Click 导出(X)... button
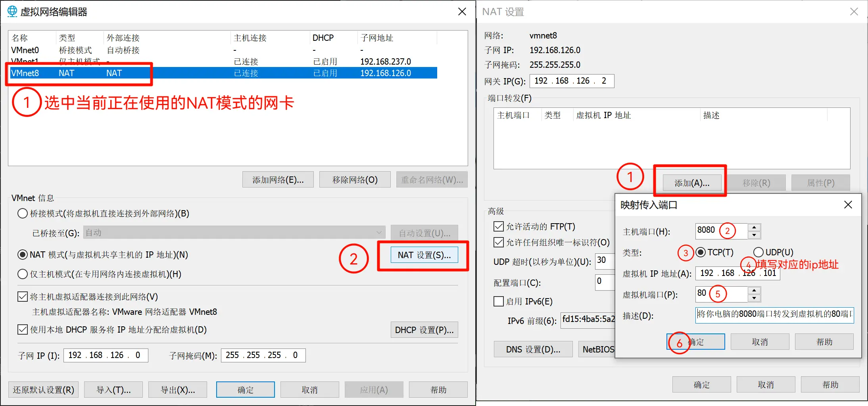The image size is (868, 406). click(x=178, y=390)
